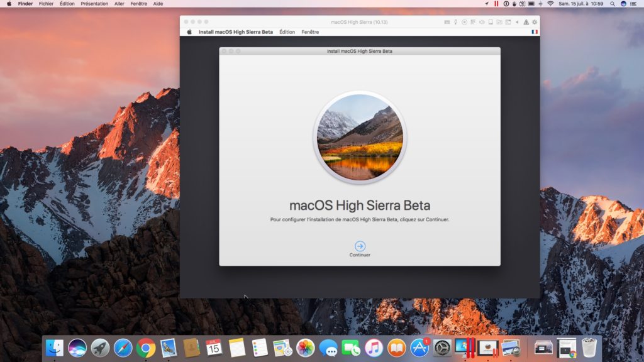
Task: Open the host Apple menu
Action: click(x=9, y=4)
